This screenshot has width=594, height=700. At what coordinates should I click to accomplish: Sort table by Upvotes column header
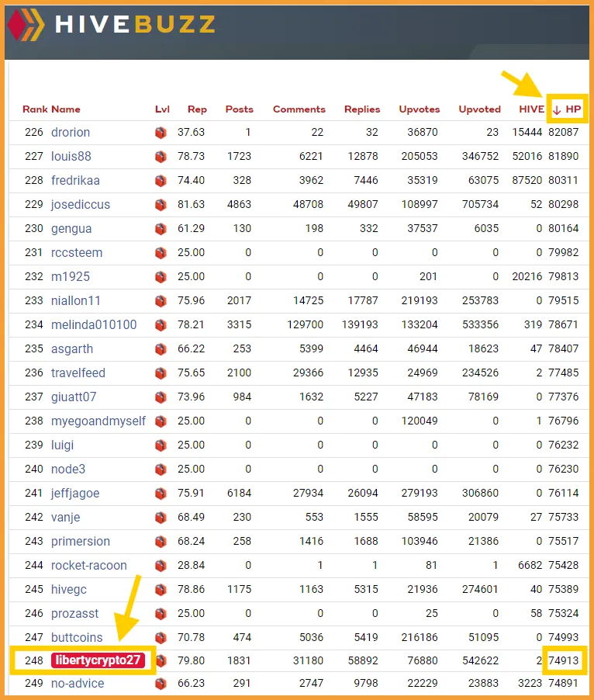coord(420,109)
